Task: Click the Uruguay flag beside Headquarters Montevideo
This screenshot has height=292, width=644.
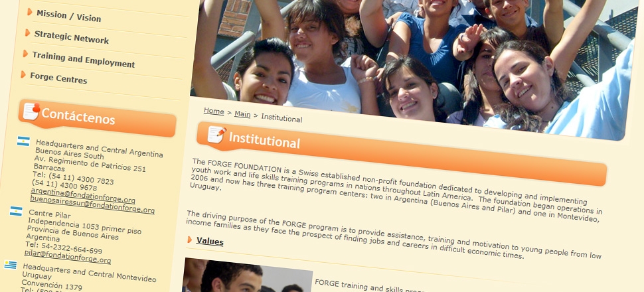Action: (10, 265)
